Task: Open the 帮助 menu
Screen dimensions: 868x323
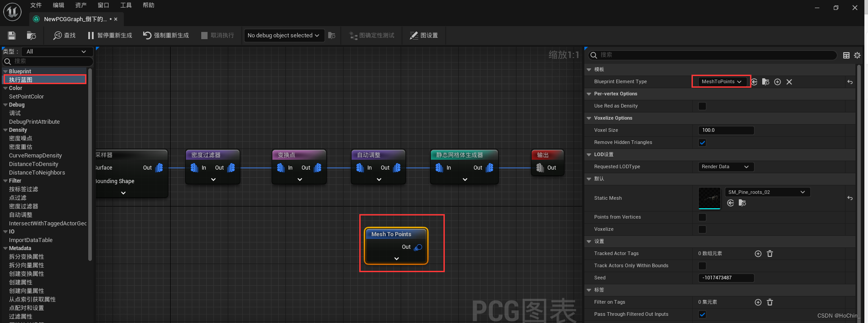Action: pyautogui.click(x=149, y=5)
